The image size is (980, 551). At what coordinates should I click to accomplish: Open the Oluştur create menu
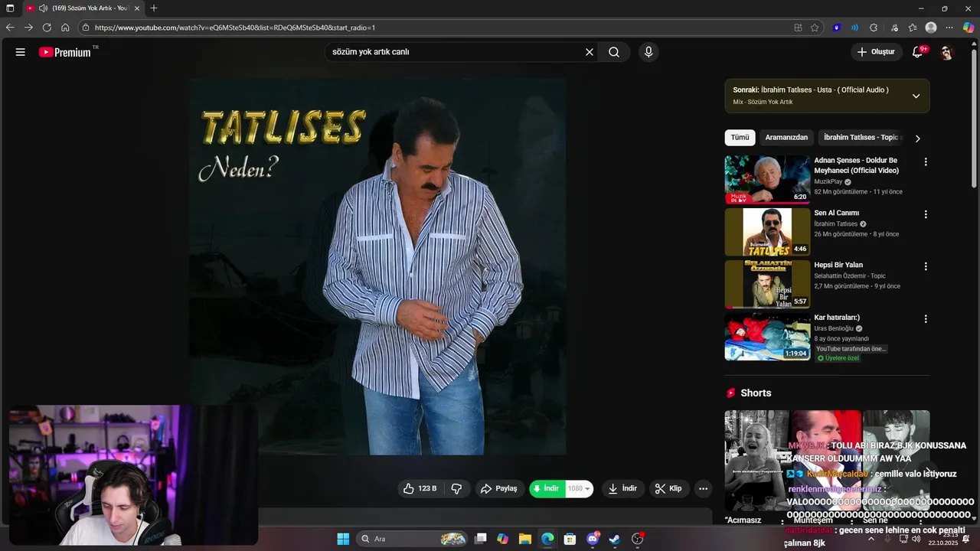(876, 52)
